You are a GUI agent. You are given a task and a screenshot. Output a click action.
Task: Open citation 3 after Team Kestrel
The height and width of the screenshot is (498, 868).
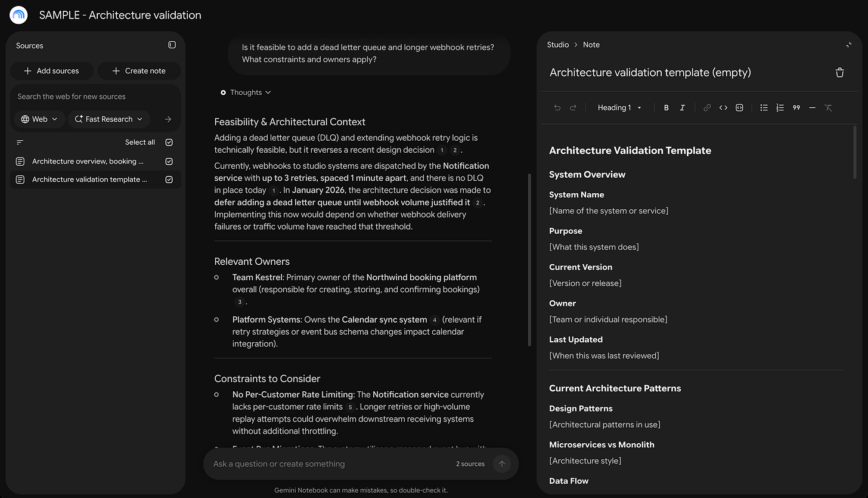point(238,302)
